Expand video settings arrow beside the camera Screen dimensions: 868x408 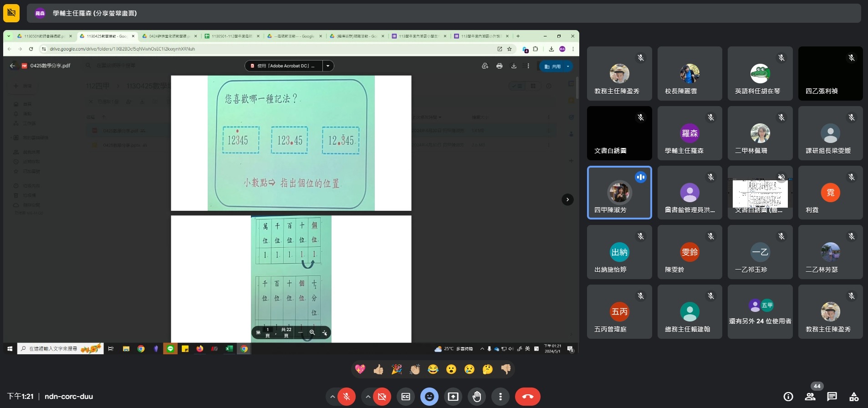tap(368, 397)
